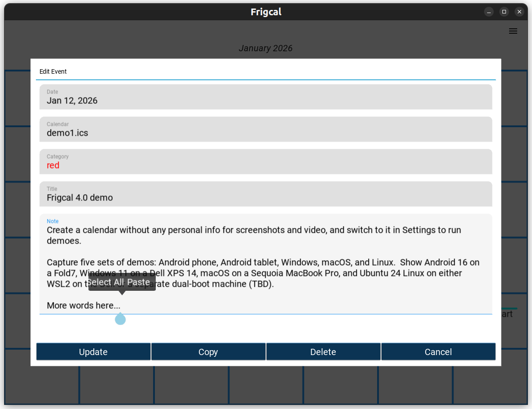Viewport: 532px width, 409px height.
Task: Cancel the Edit Event dialog
Action: click(x=438, y=352)
